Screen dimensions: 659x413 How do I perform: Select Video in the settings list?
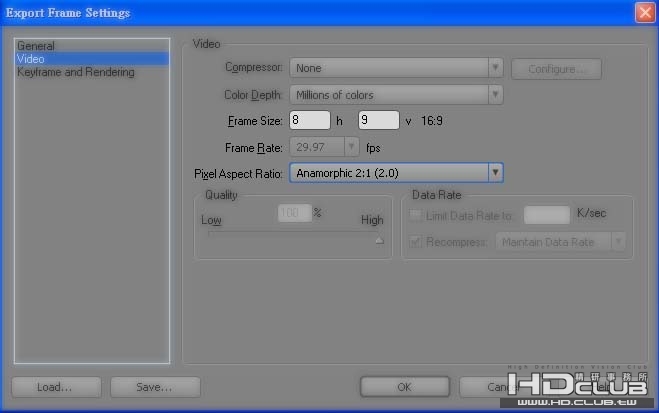point(92,59)
